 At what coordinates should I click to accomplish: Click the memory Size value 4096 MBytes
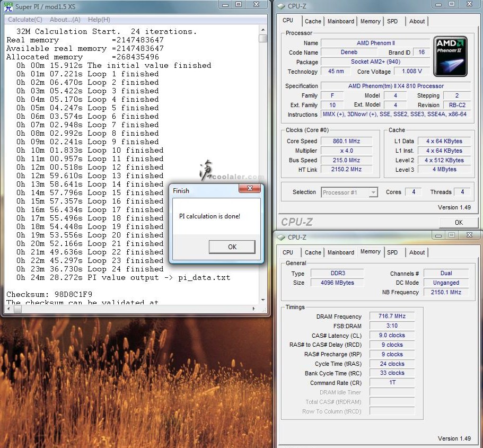pos(338,283)
